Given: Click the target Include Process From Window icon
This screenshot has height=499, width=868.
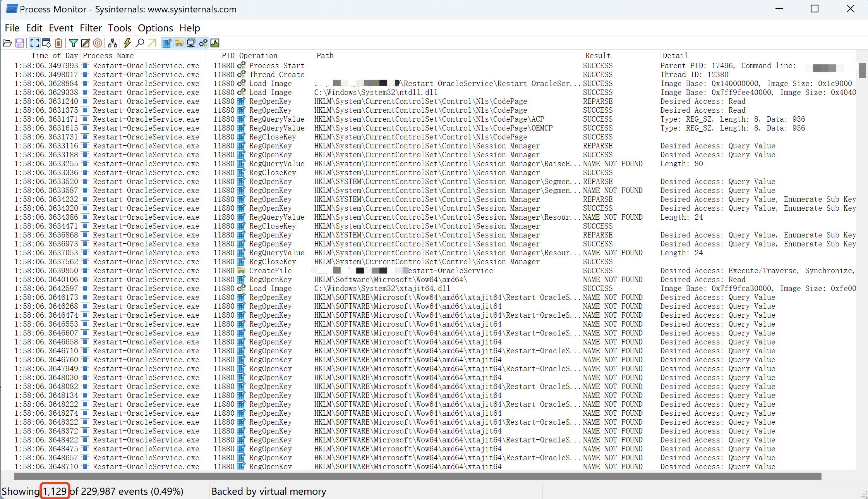Looking at the screenshot, I should point(98,43).
